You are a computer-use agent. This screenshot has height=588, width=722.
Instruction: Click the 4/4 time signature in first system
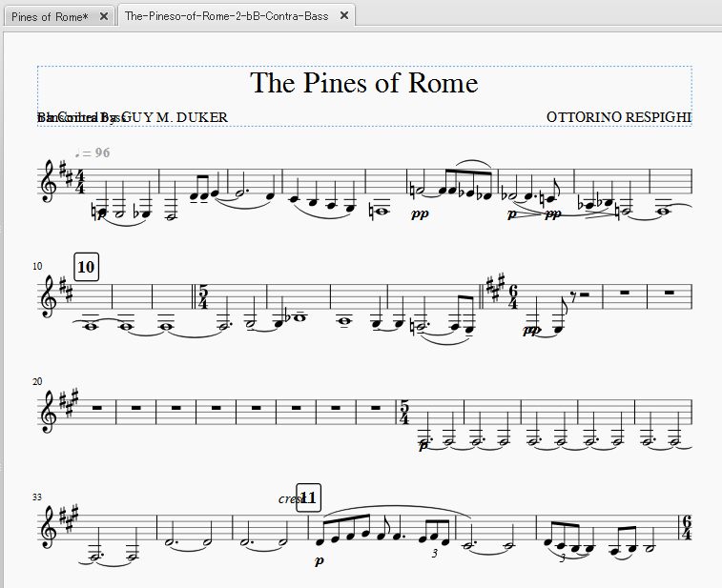coord(80,182)
